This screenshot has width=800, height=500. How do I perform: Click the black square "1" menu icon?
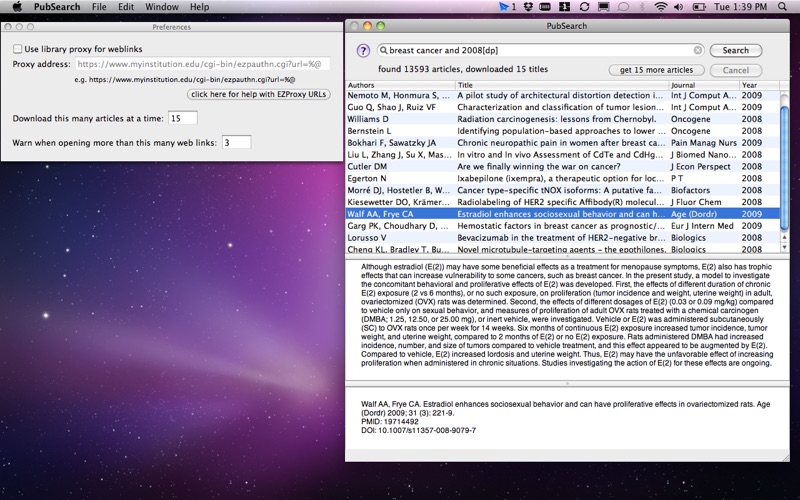pos(564,7)
